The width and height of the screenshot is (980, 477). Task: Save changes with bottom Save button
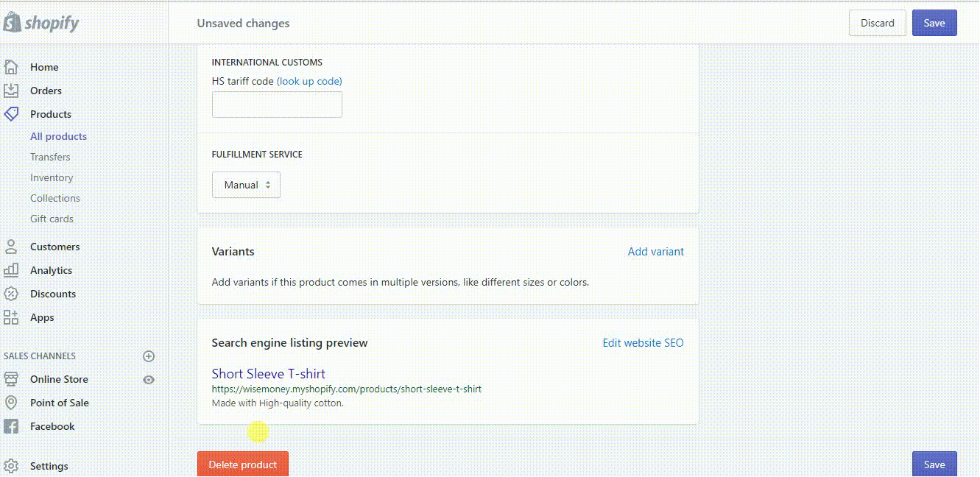[x=934, y=464]
